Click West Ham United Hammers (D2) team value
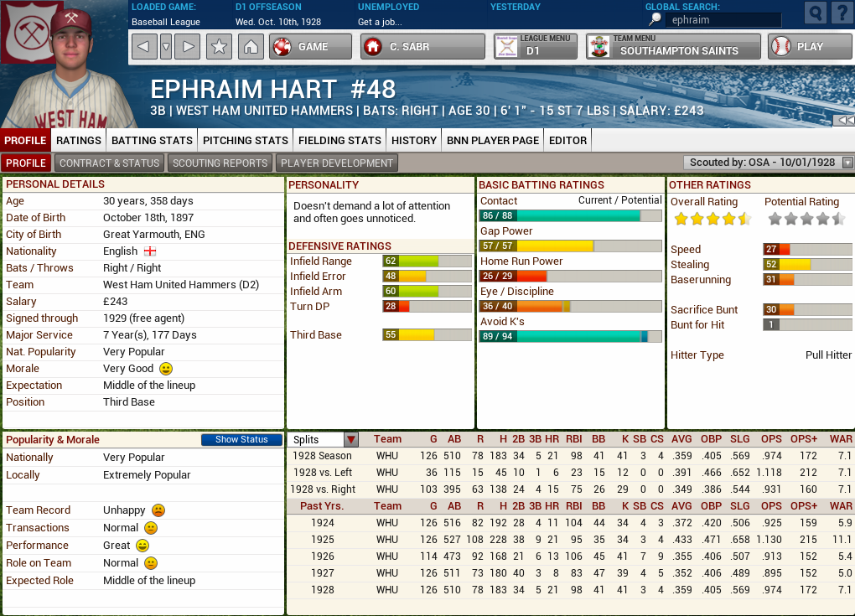The image size is (855, 616). 181,285
